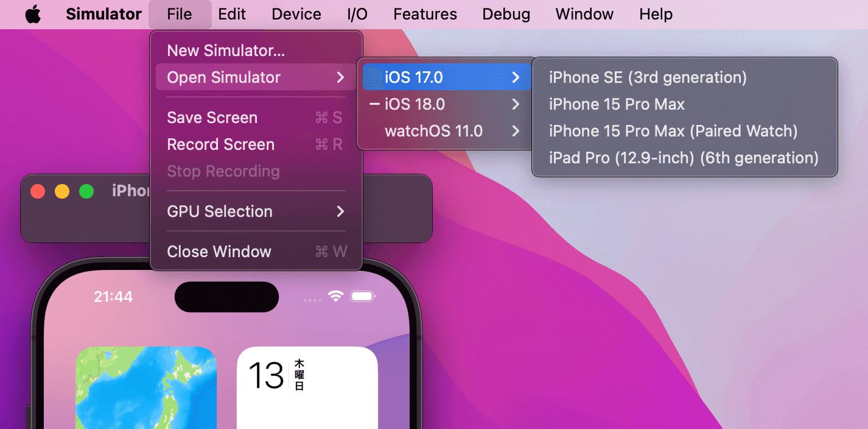
Task: Open iPad Pro (12.9-inch) (6th generation)
Action: (684, 158)
